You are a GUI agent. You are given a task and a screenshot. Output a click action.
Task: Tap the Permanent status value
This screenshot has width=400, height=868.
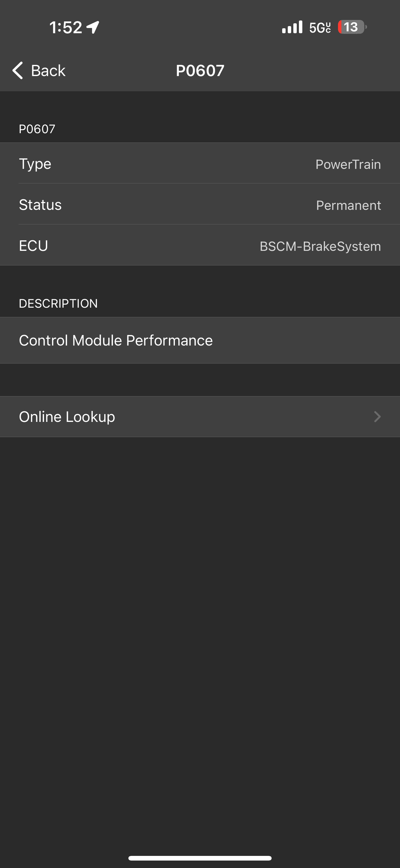[x=349, y=205]
